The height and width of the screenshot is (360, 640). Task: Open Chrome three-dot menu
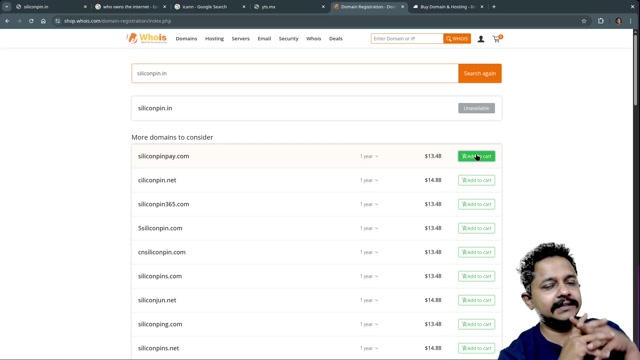coord(631,21)
